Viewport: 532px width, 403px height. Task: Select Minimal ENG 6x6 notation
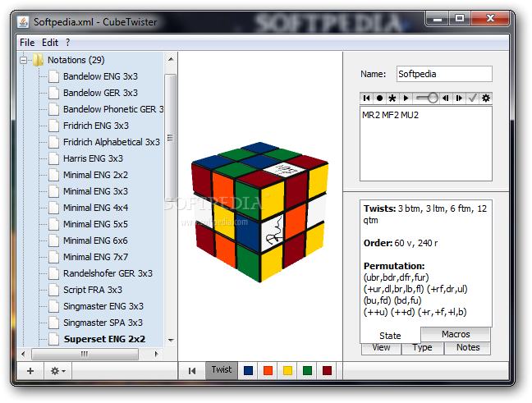point(95,240)
